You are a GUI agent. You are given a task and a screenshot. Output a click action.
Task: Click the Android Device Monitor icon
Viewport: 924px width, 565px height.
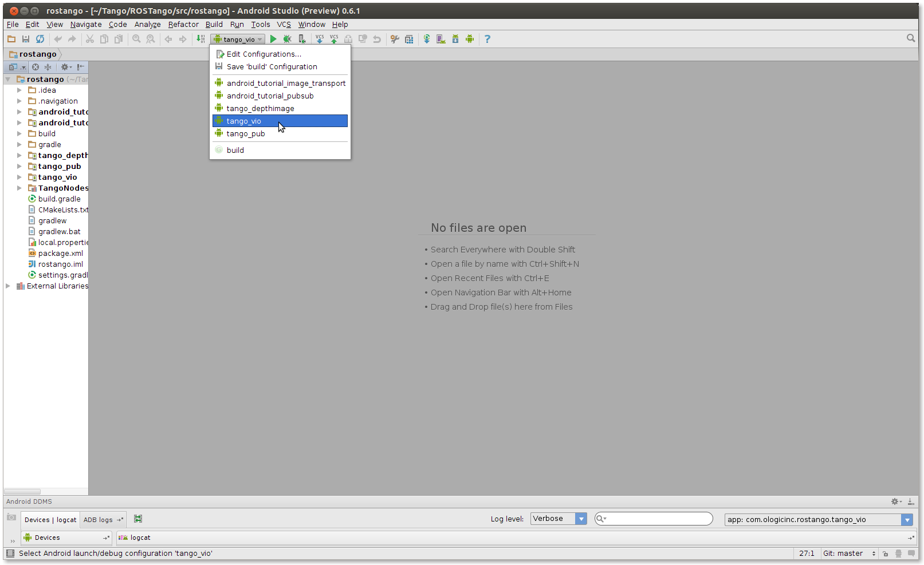470,39
